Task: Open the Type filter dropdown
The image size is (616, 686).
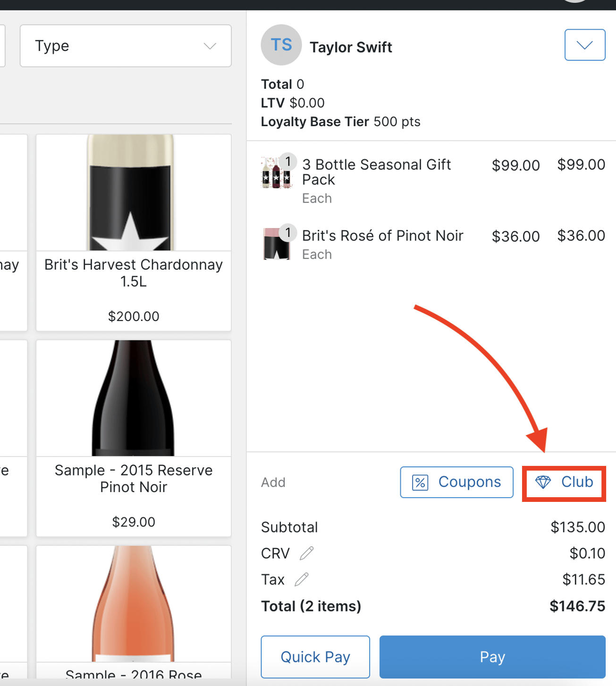Action: [126, 46]
